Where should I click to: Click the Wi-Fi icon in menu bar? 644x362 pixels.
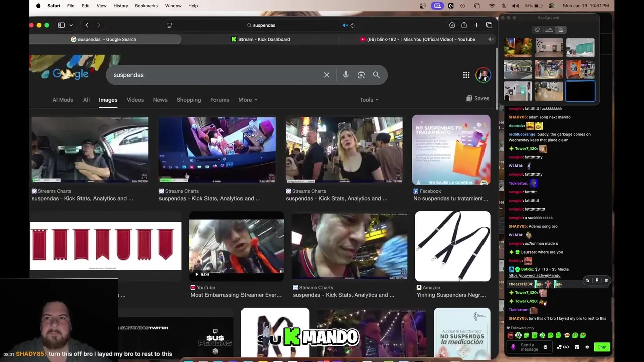pyautogui.click(x=492, y=6)
